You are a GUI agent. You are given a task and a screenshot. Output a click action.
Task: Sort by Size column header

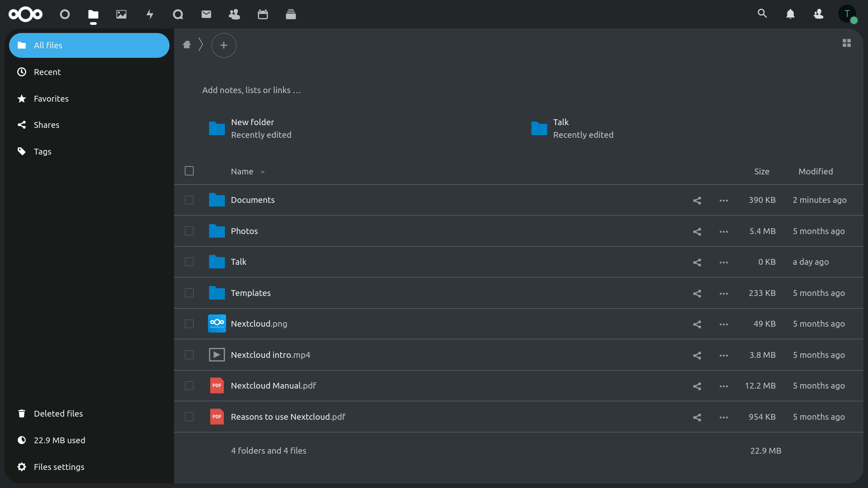[761, 171]
